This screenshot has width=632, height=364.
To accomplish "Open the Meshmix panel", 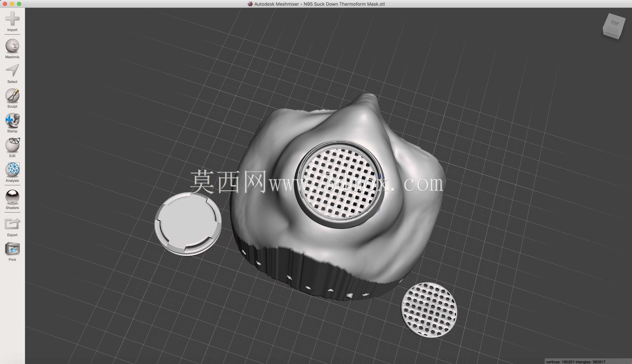I will click(12, 49).
